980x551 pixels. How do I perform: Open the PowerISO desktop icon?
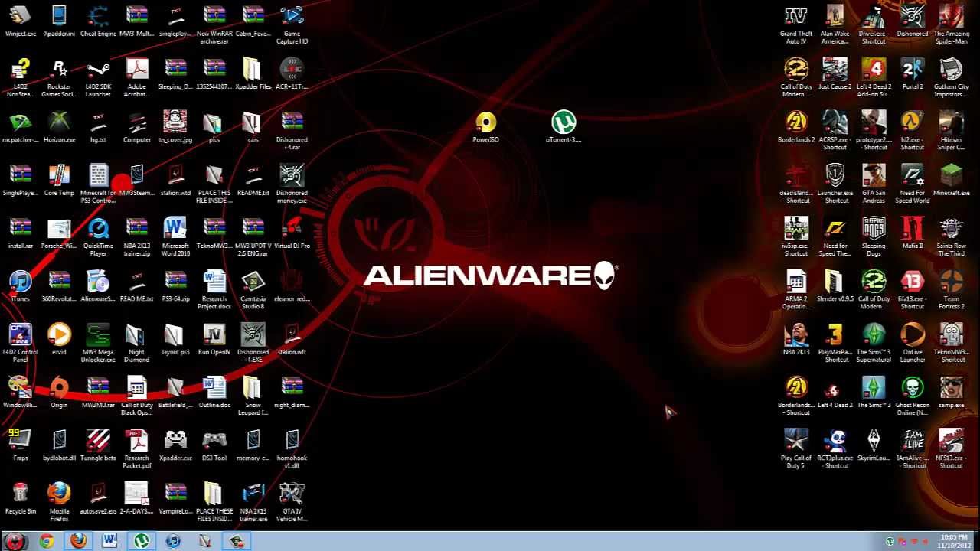(485, 127)
